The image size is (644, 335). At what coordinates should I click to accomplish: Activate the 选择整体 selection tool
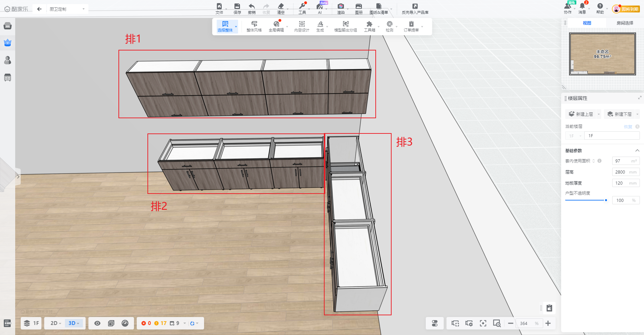click(225, 26)
